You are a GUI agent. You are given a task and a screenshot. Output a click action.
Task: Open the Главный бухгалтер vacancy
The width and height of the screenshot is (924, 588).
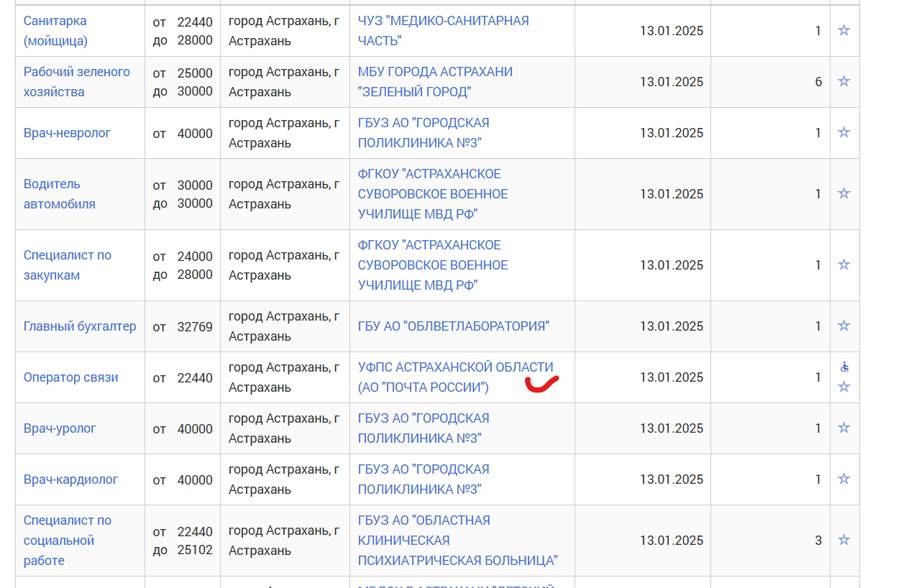coord(80,326)
